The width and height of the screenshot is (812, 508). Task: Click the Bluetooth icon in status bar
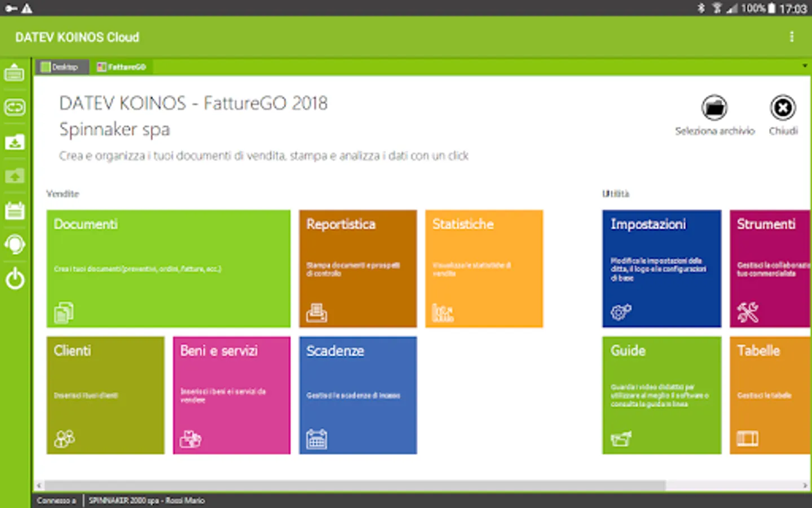[701, 8]
